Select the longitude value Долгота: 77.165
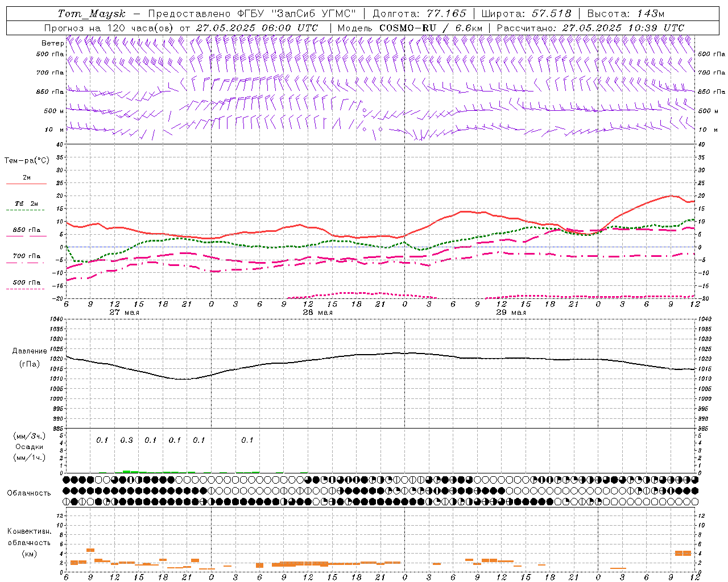 tap(419, 14)
